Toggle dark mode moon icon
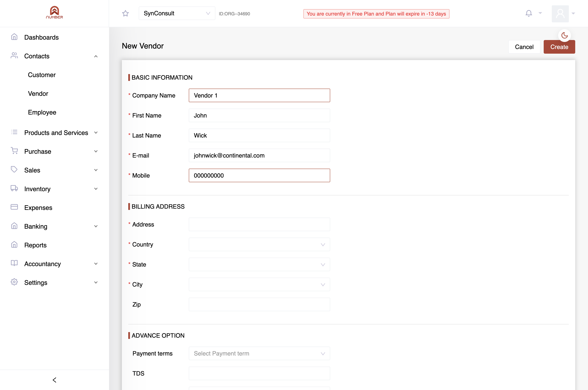The height and width of the screenshot is (390, 588). (x=564, y=36)
